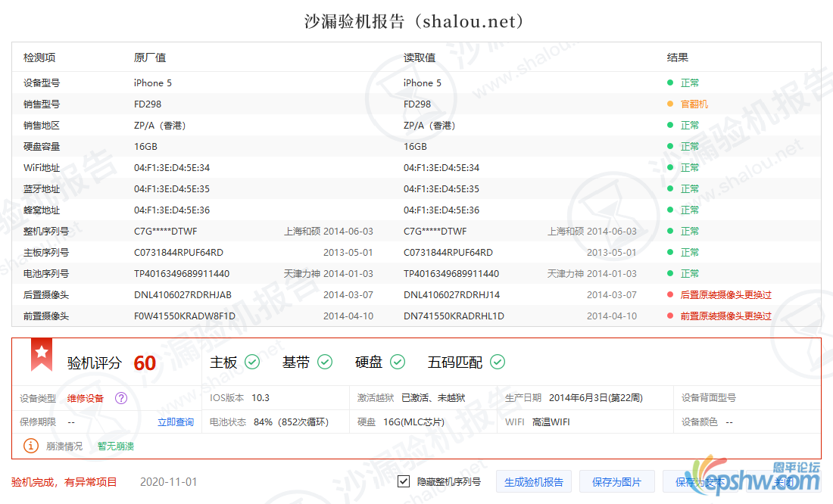Click iPhone 5 in the 原厂值 column
This screenshot has height=504, width=833.
[x=153, y=82]
